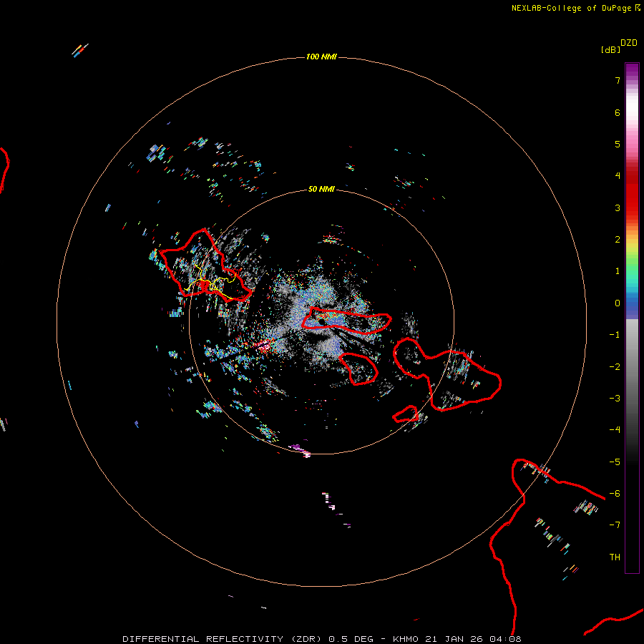Click the red-pink echo cluster southwest of the radar
Viewport: 644px width, 644px height.
pyautogui.click(x=263, y=346)
